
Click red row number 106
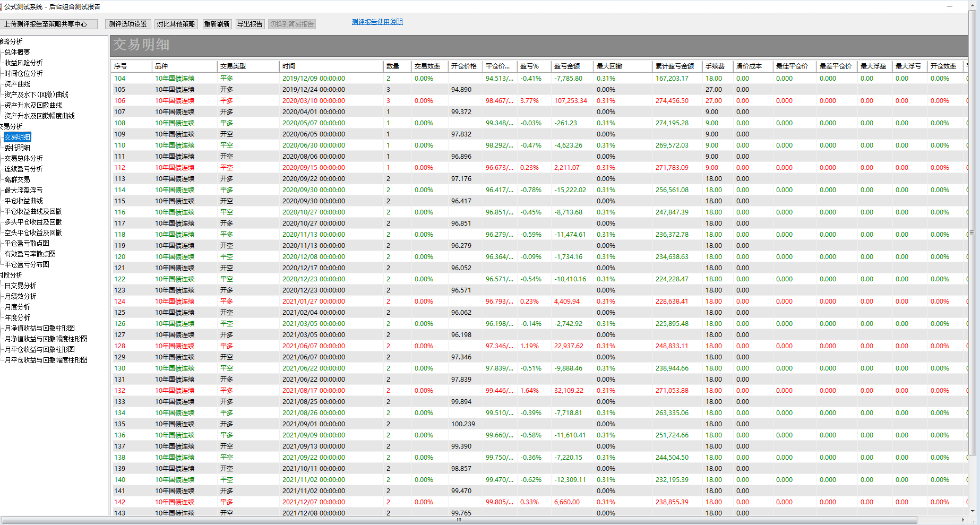click(120, 100)
